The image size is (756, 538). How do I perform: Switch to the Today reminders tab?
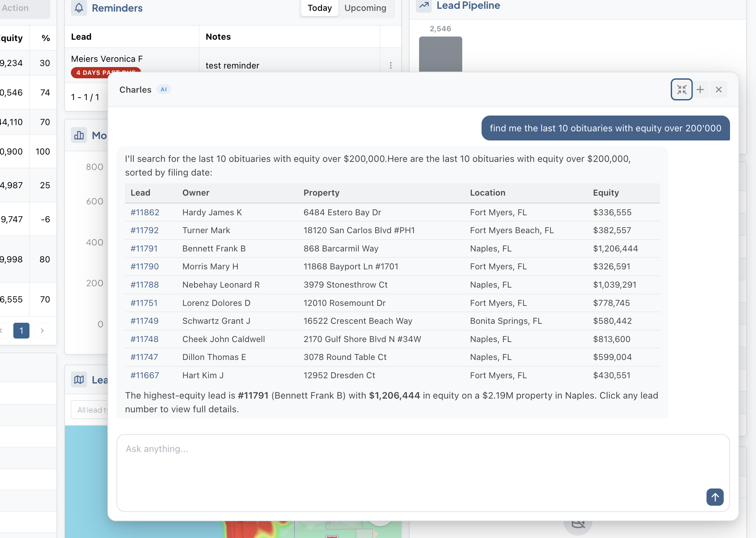319,8
